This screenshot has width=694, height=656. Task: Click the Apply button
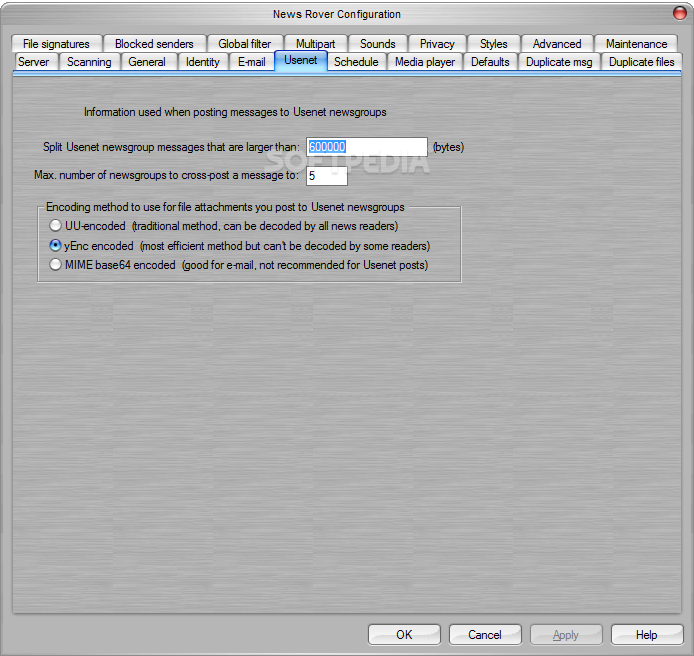pyautogui.click(x=566, y=635)
